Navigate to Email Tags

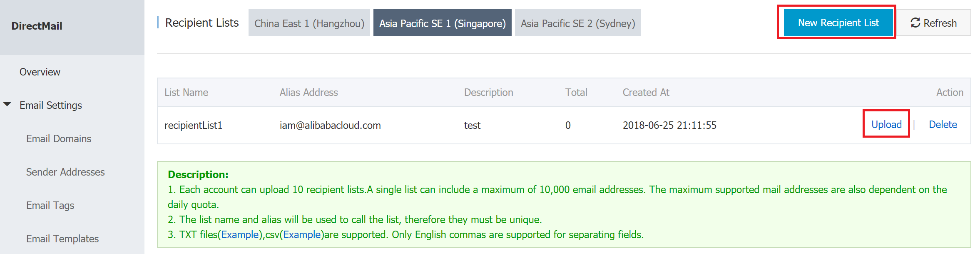point(50,206)
